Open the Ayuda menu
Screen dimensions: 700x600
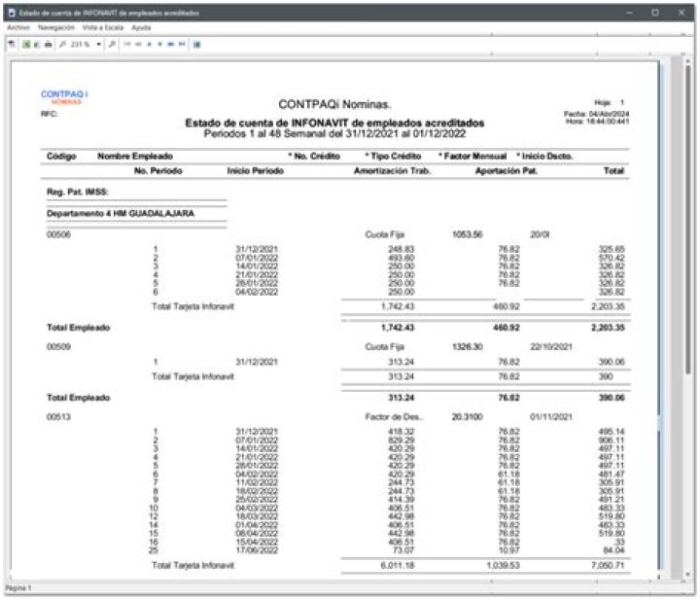click(141, 27)
